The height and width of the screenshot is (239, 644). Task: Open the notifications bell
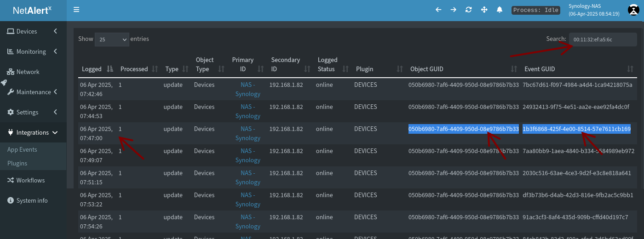point(499,10)
